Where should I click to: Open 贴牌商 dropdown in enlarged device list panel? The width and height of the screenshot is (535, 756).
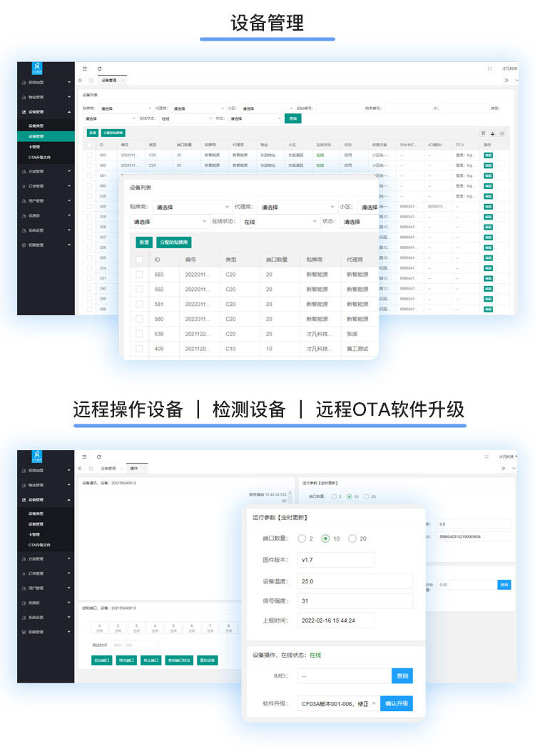[192, 207]
